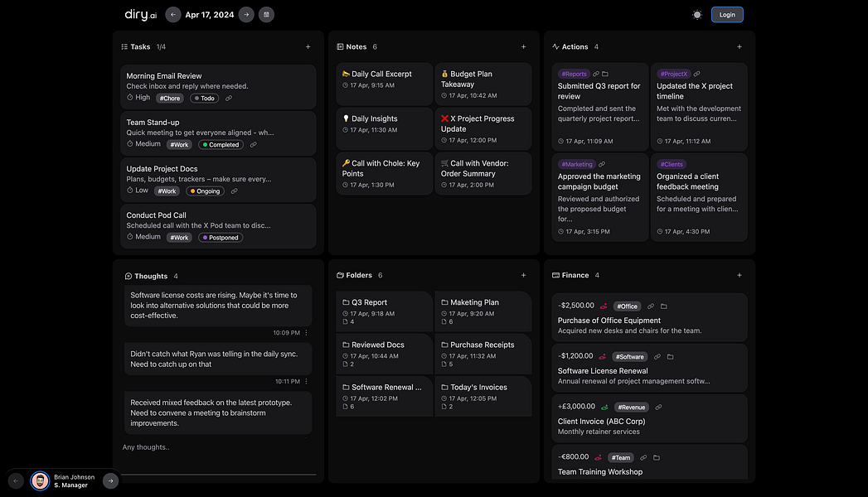
Task: Toggle the light/dark theme
Action: [697, 14]
